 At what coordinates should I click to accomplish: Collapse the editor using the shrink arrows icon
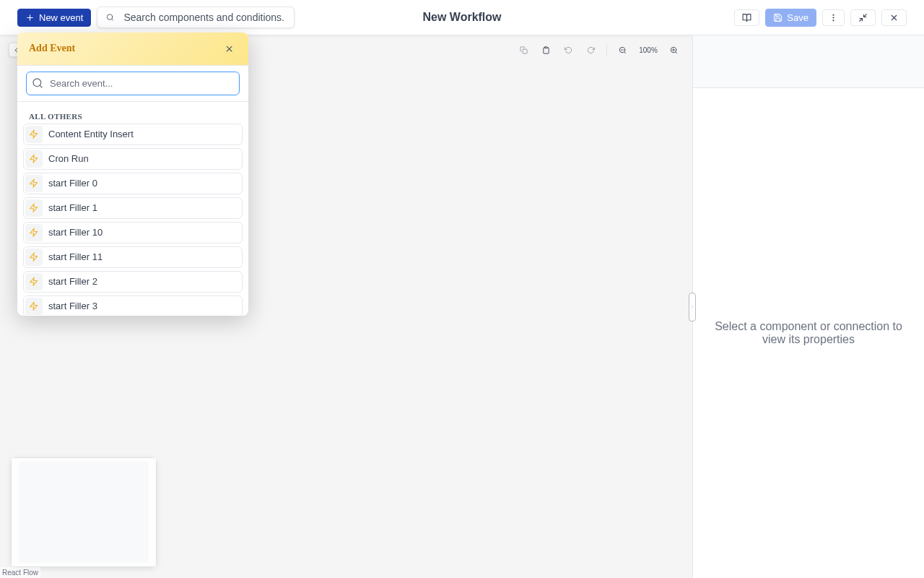click(x=863, y=17)
